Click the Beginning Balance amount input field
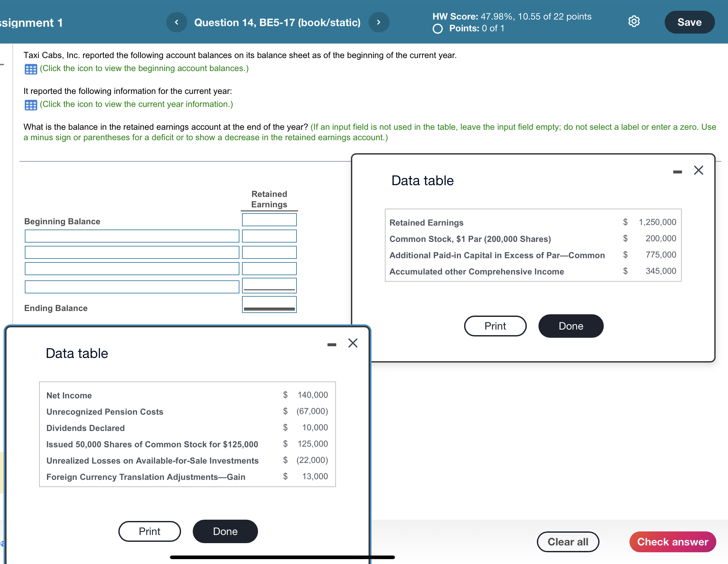Image resolution: width=728 pixels, height=564 pixels. click(x=269, y=220)
